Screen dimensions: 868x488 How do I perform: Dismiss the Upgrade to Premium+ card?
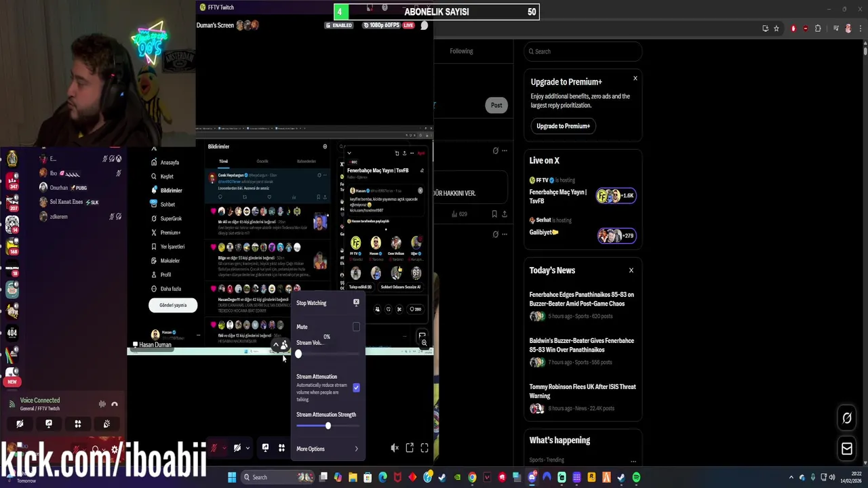635,79
